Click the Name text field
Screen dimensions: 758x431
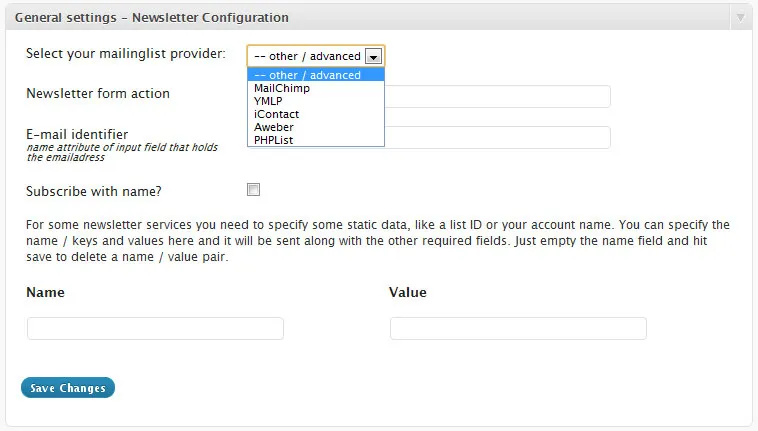[x=155, y=329]
